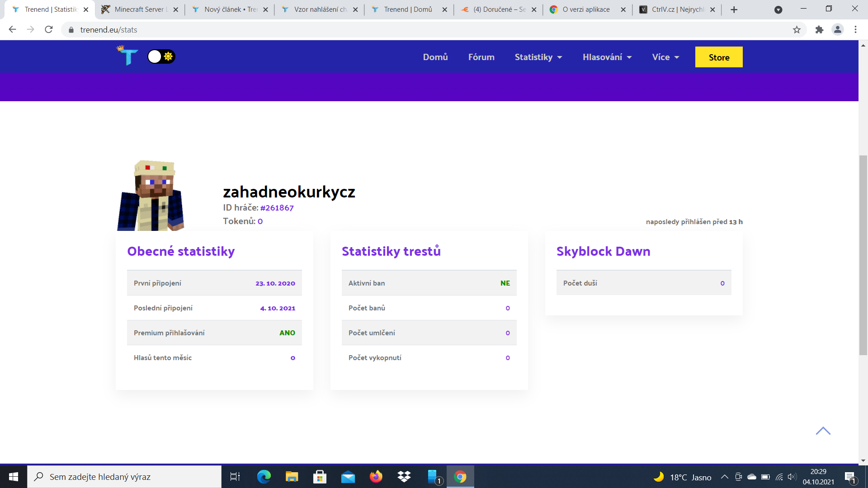Click the yellow Store button
The width and height of the screenshot is (868, 488).
coord(718,57)
